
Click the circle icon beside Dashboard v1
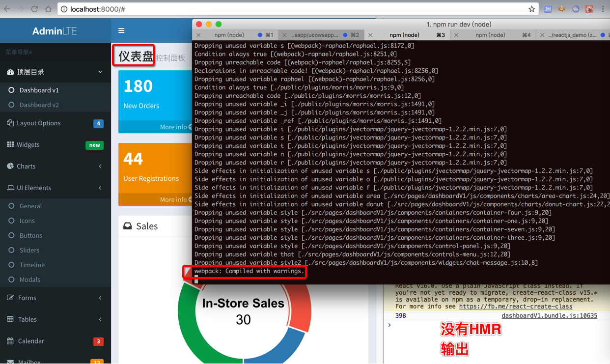pyautogui.click(x=11, y=90)
